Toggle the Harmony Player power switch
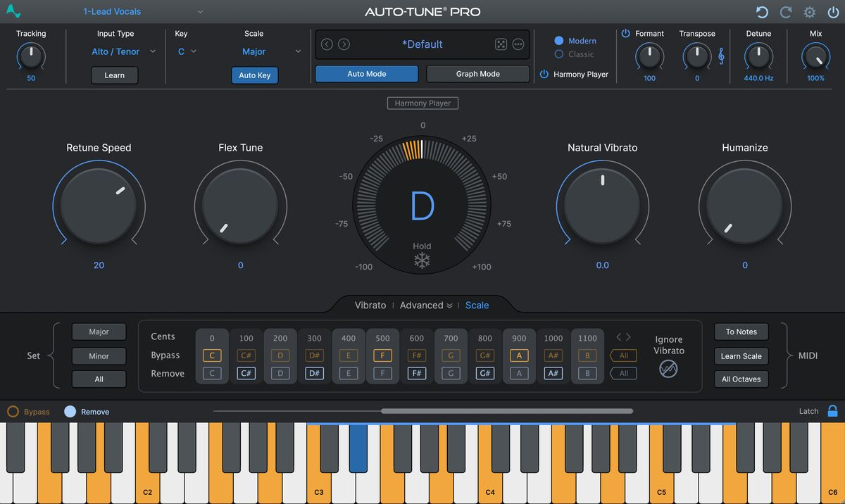 [x=544, y=74]
